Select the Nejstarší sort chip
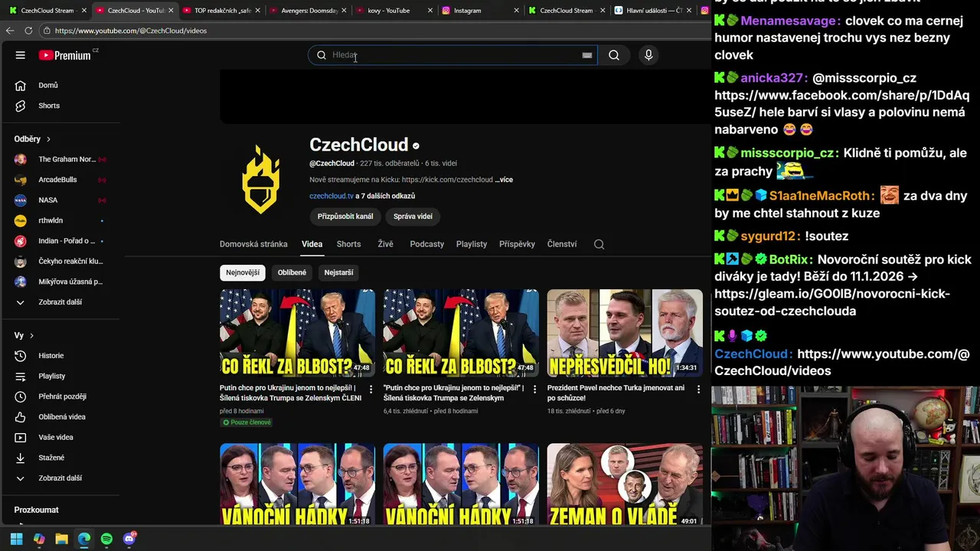This screenshot has height=551, width=980. point(338,272)
